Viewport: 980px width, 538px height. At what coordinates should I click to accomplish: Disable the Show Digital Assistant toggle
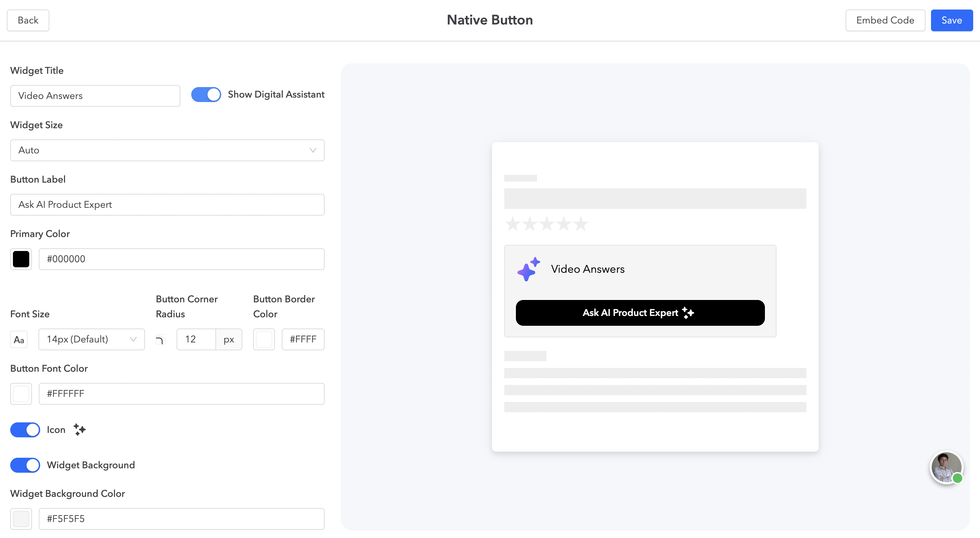pyautogui.click(x=206, y=95)
